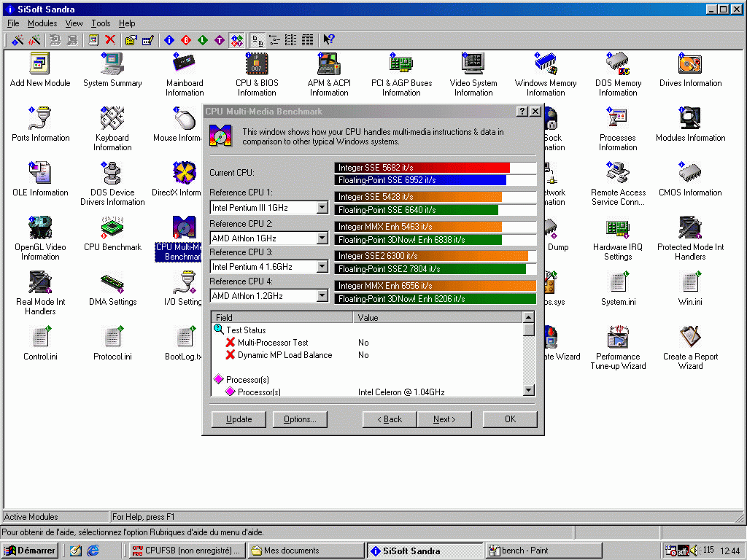Open Reference CPU 4 dropdown (Athlon 1.2GHz)

[322, 296]
